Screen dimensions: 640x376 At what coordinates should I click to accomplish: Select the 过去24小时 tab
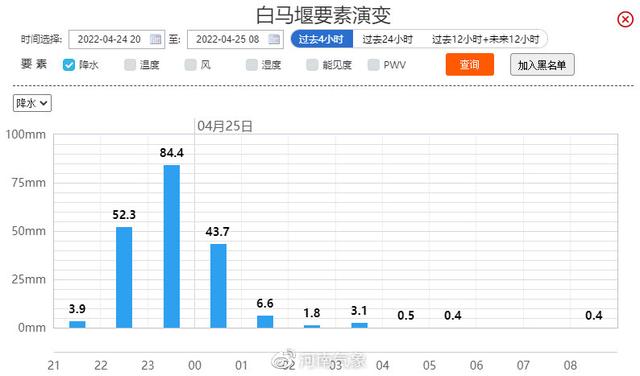point(388,39)
